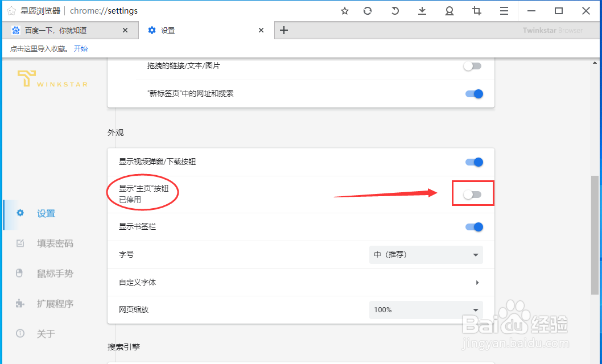Click the user account icon

[449, 10]
